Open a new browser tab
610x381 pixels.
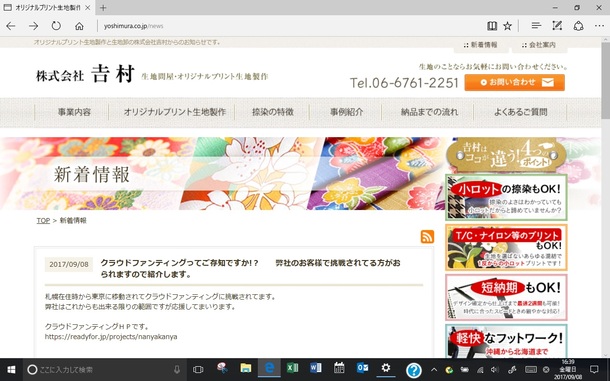point(103,7)
